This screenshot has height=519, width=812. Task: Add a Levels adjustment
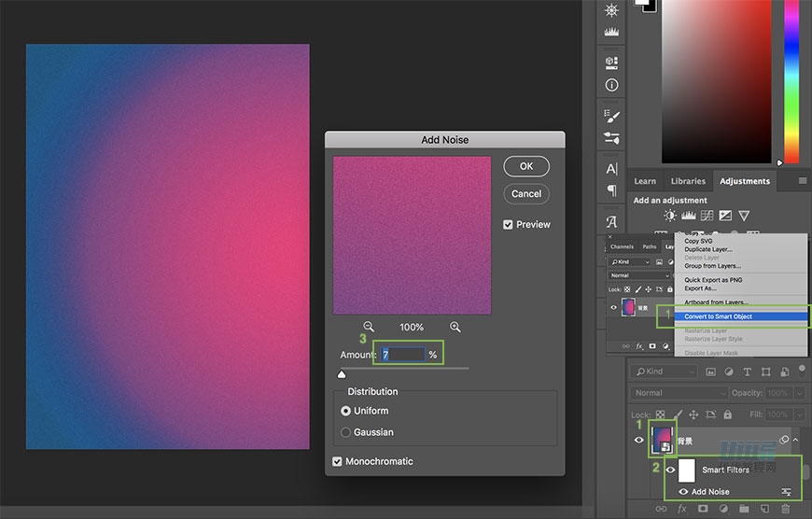click(688, 216)
